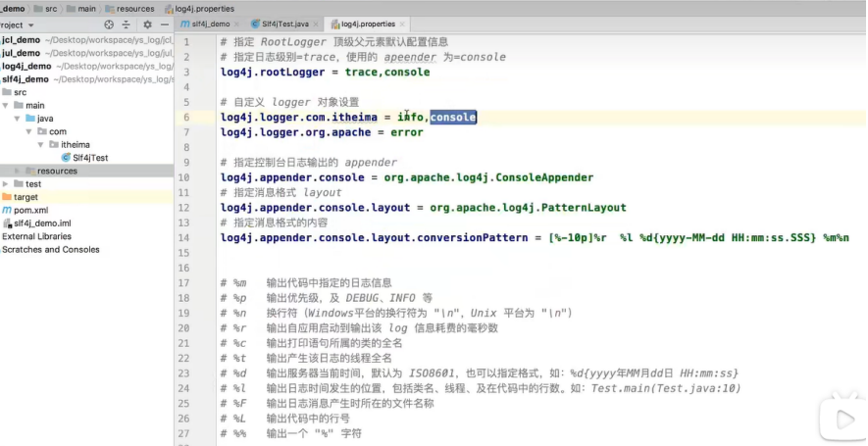Select the test folder in tree
The height and width of the screenshot is (446, 868).
click(x=33, y=183)
